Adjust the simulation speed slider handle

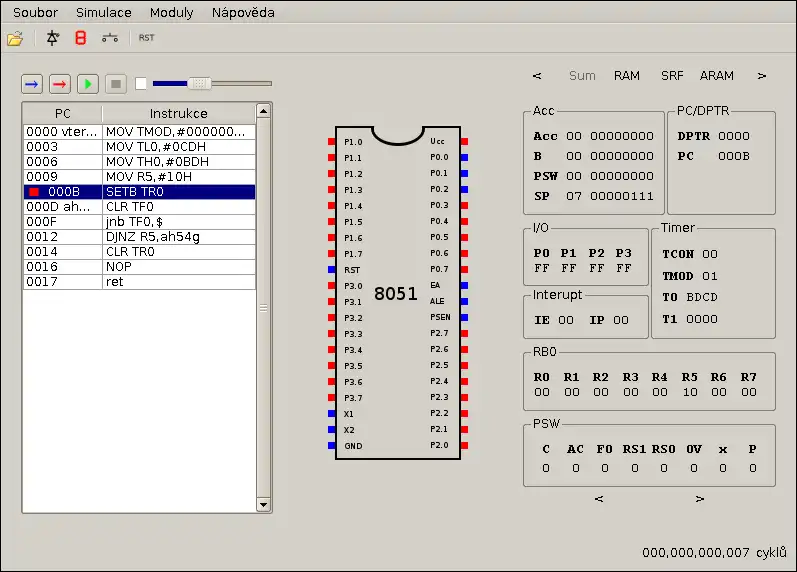click(199, 84)
